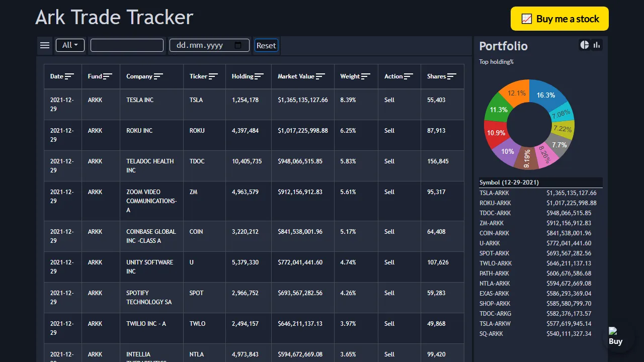Select the TSLA-ARKK entry in holdings list

494,193
